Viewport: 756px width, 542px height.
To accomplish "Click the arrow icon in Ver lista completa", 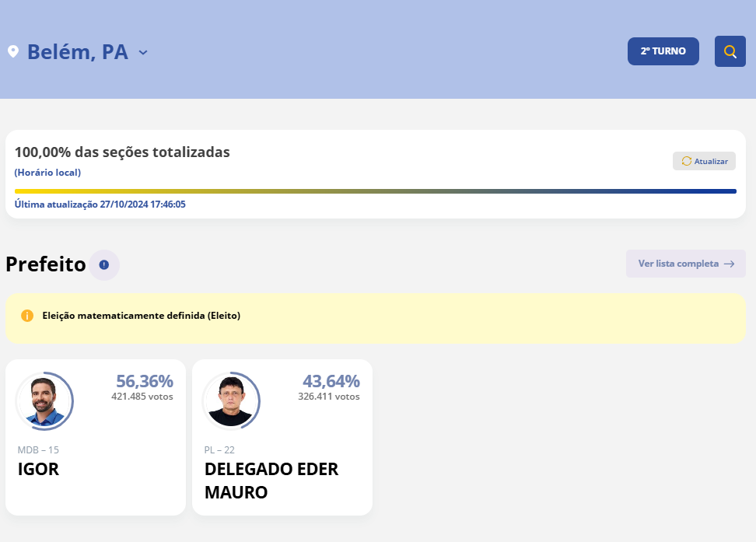I will tap(729, 264).
